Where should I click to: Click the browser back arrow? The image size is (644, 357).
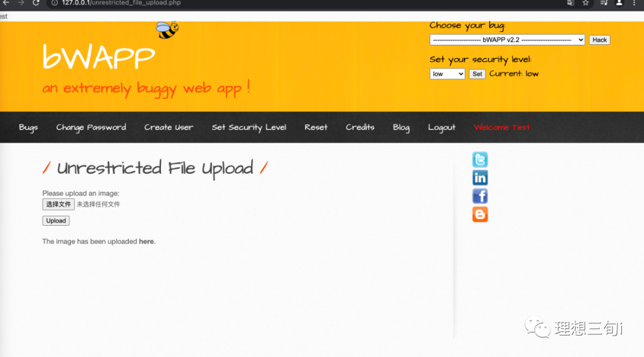coord(6,3)
